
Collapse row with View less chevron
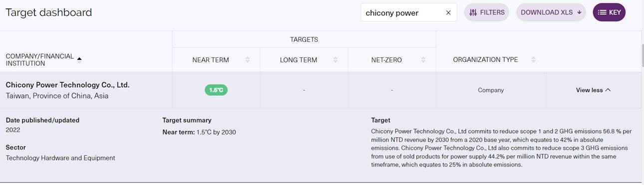593,90
